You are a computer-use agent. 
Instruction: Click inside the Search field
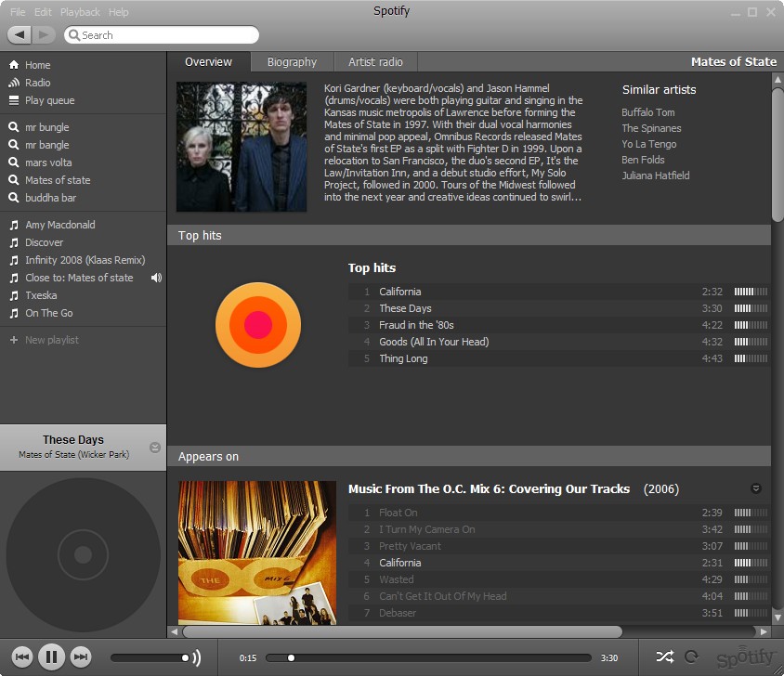(x=162, y=35)
